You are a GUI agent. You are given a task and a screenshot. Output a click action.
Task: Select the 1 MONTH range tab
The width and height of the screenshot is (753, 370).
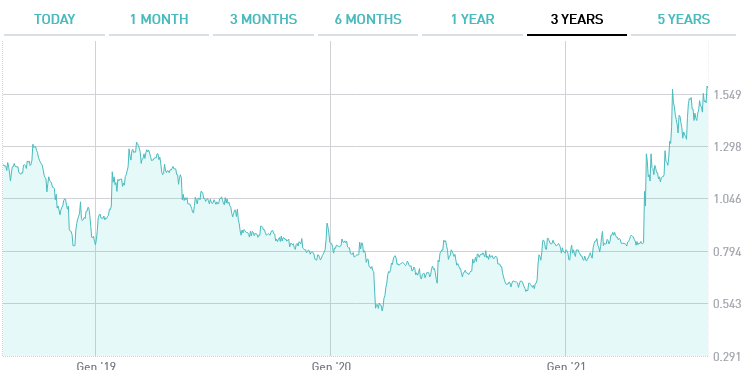tap(159, 19)
